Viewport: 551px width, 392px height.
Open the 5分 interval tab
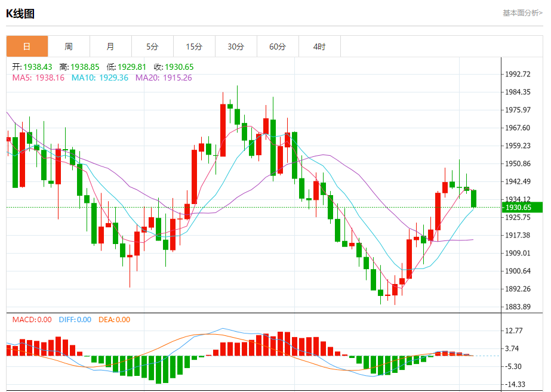152,47
